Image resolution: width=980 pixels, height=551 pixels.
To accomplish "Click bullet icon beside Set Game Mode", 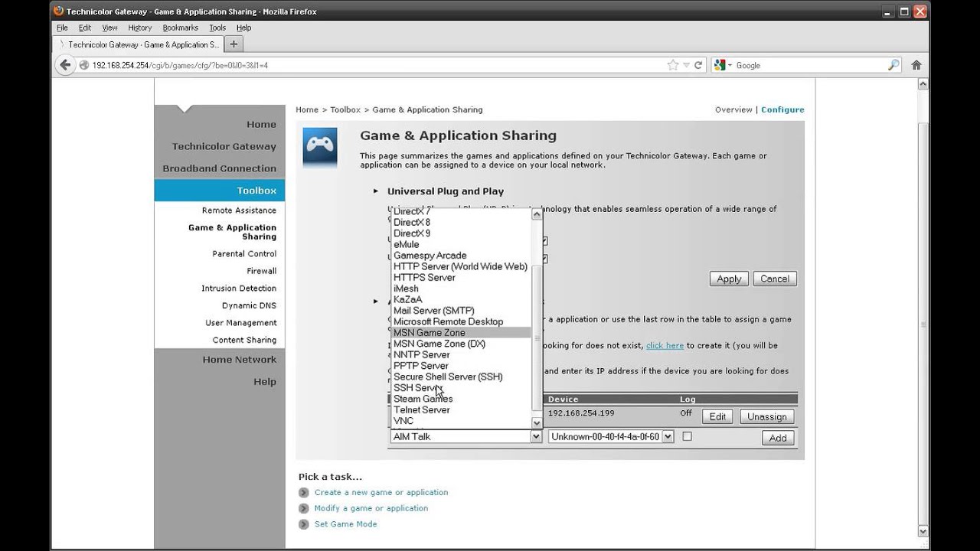I will [x=304, y=524].
